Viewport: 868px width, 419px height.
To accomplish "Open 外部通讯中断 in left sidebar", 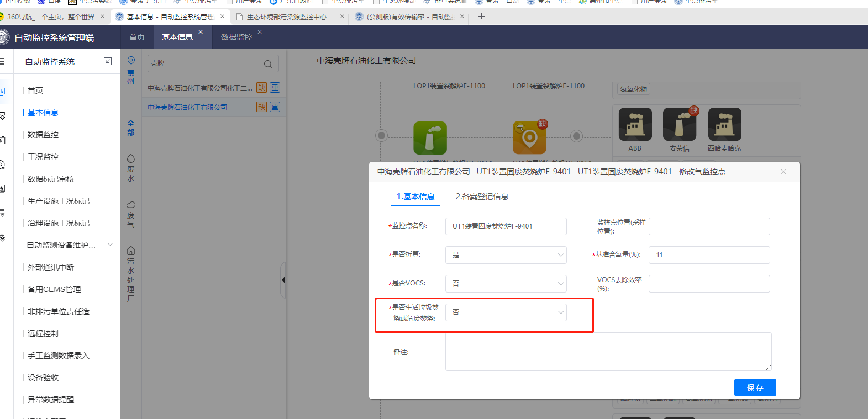I will click(51, 267).
